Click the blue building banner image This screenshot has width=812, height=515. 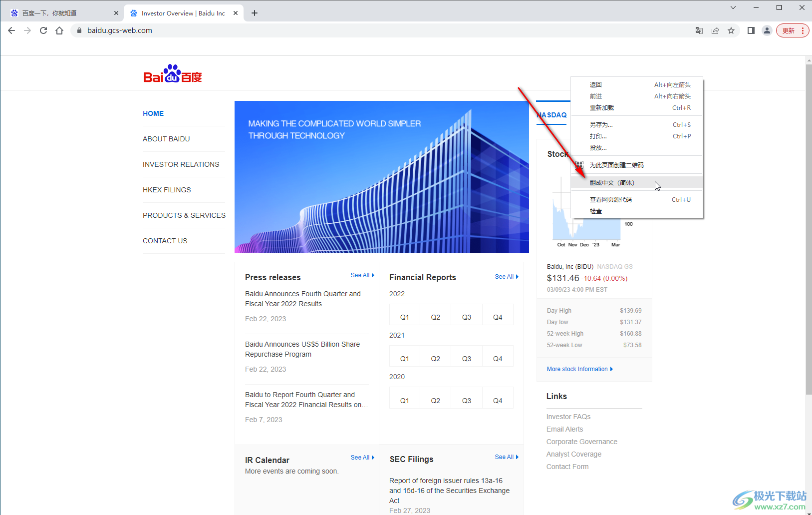click(x=382, y=177)
